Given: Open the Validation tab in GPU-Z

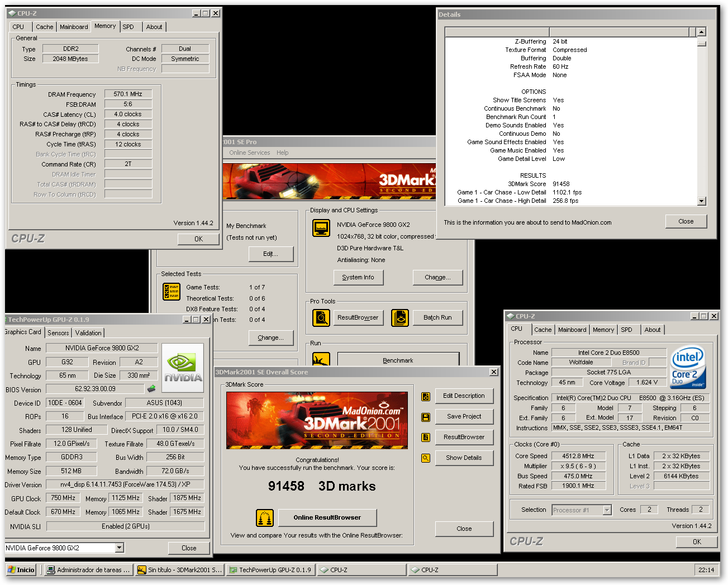Looking at the screenshot, I should [x=88, y=333].
